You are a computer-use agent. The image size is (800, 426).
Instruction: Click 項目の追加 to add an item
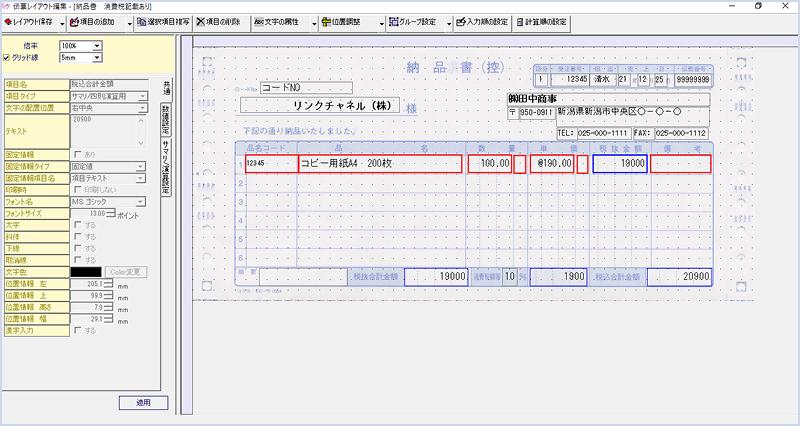97,21
